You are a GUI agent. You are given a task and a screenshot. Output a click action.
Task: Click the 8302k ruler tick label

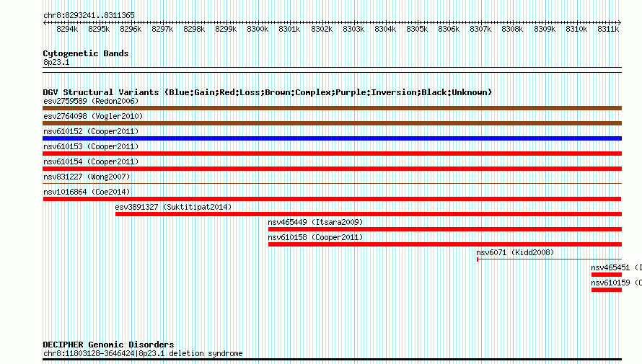tap(322, 29)
